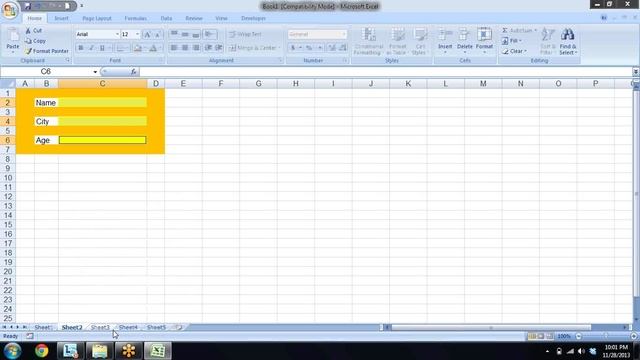Click into the formula bar

point(386,72)
